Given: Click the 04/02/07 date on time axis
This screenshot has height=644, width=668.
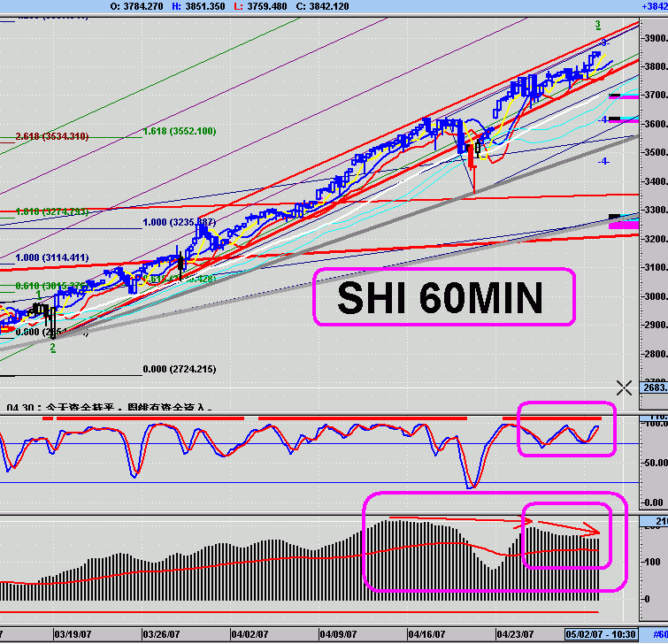Looking at the screenshot, I should click(250, 634).
